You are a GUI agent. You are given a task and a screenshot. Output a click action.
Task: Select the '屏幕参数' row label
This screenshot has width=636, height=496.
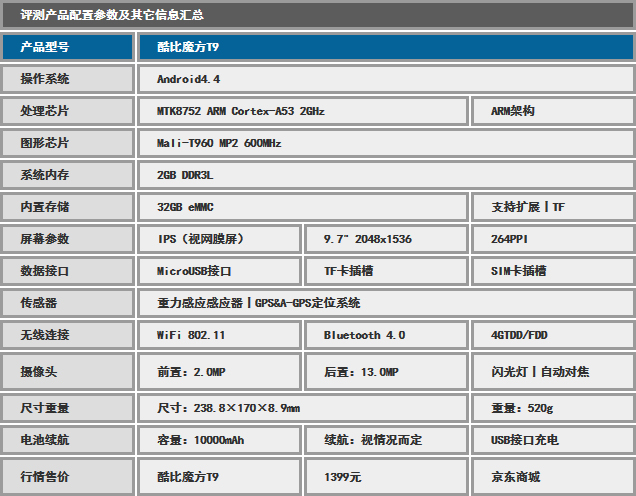pyautogui.click(x=68, y=239)
